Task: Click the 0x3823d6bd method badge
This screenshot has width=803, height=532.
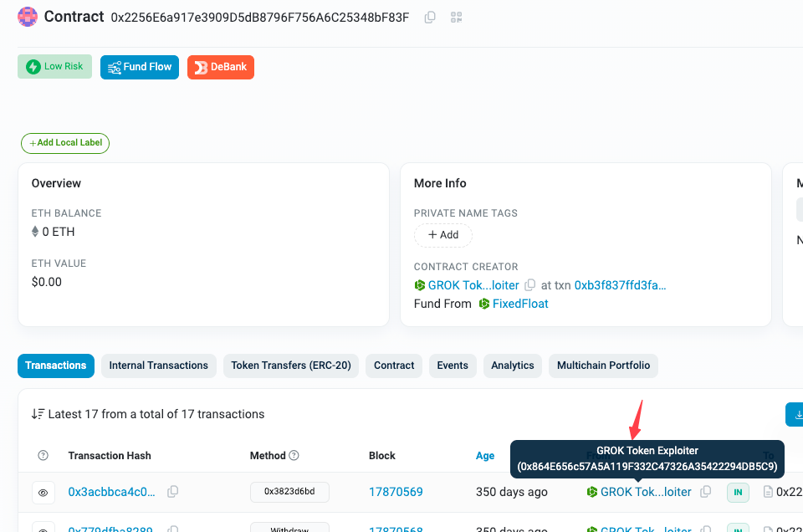Action: click(x=289, y=492)
